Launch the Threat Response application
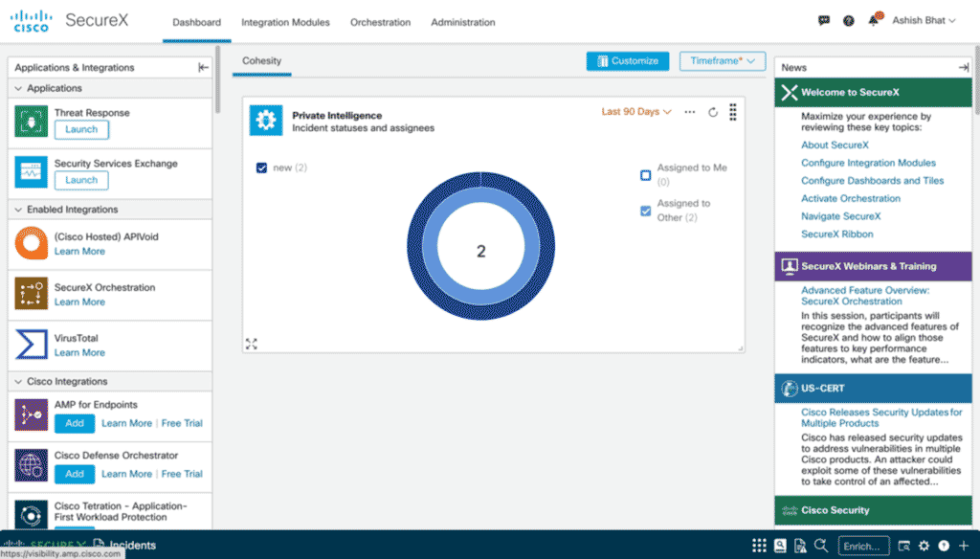This screenshot has height=559, width=980. (81, 129)
